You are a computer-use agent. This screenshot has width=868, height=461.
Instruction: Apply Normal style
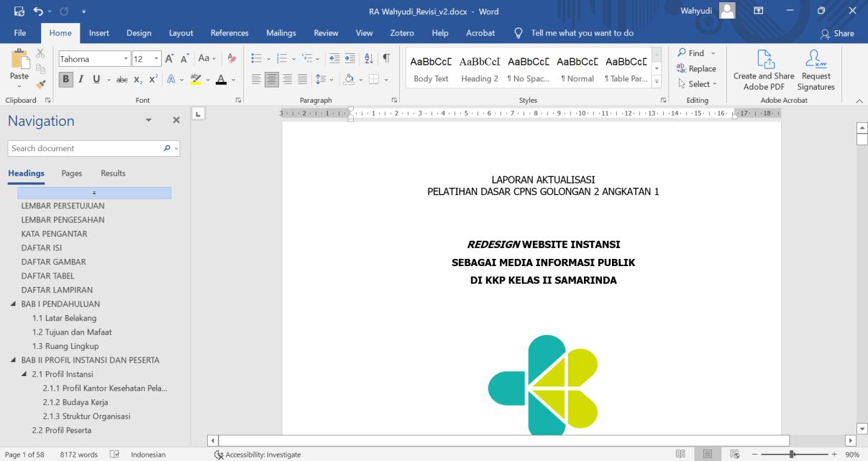577,70
